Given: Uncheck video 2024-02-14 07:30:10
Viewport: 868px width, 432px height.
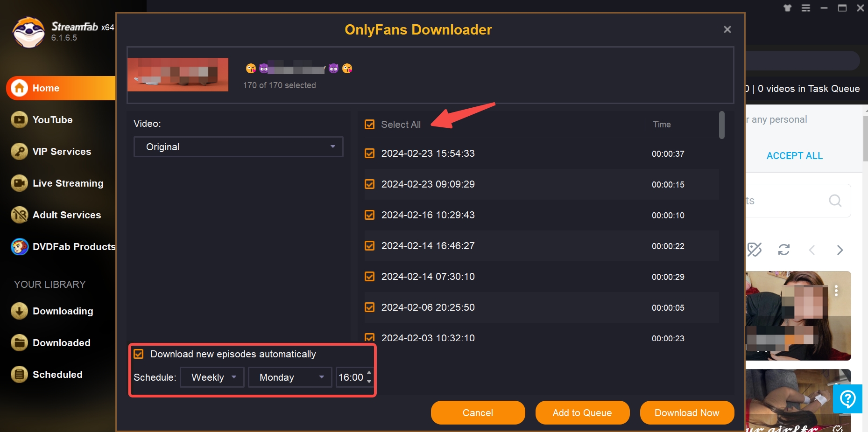Looking at the screenshot, I should 369,277.
